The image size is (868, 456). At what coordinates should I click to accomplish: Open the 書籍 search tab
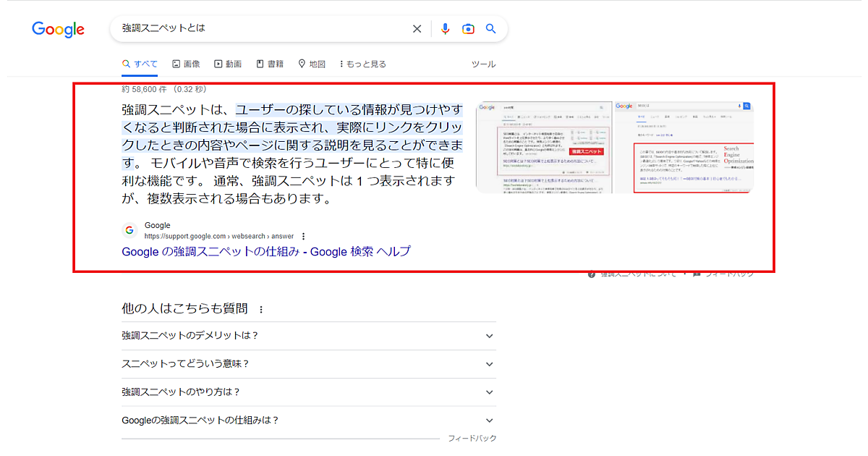[270, 64]
